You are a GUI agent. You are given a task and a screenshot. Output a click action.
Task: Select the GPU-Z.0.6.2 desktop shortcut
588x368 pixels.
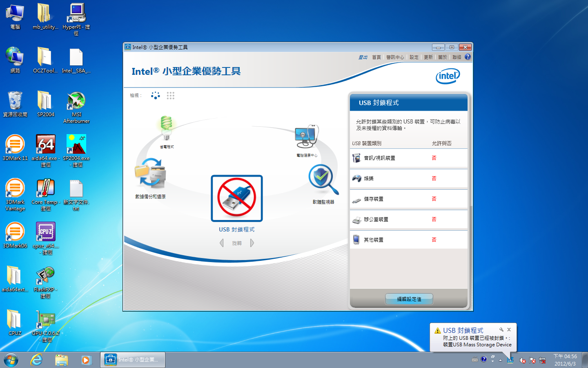click(x=46, y=326)
